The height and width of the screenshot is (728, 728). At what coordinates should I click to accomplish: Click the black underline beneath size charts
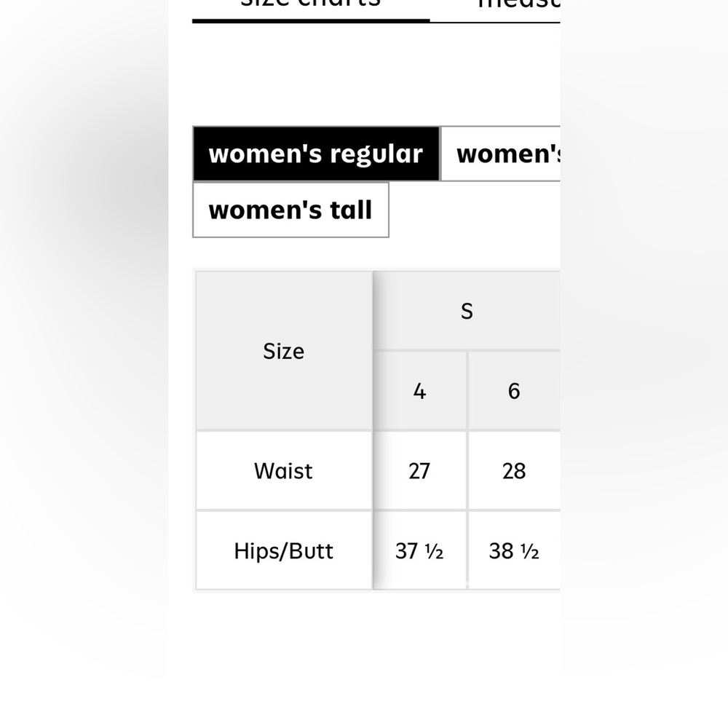(x=311, y=20)
